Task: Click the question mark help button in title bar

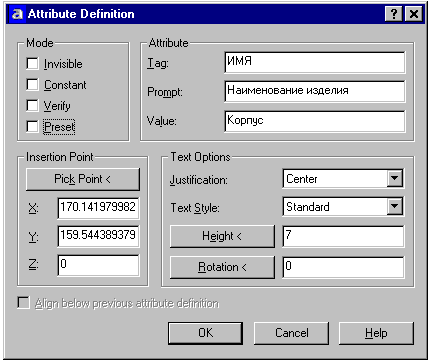Action: click(394, 14)
